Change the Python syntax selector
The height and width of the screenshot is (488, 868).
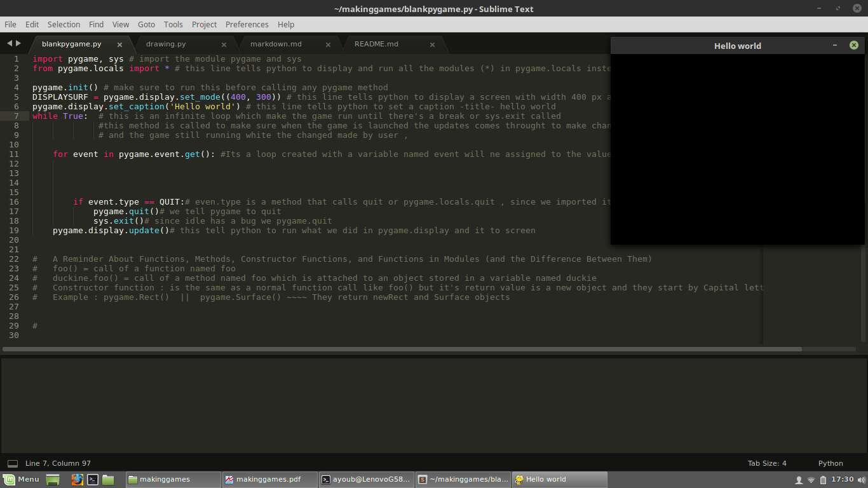click(x=831, y=463)
